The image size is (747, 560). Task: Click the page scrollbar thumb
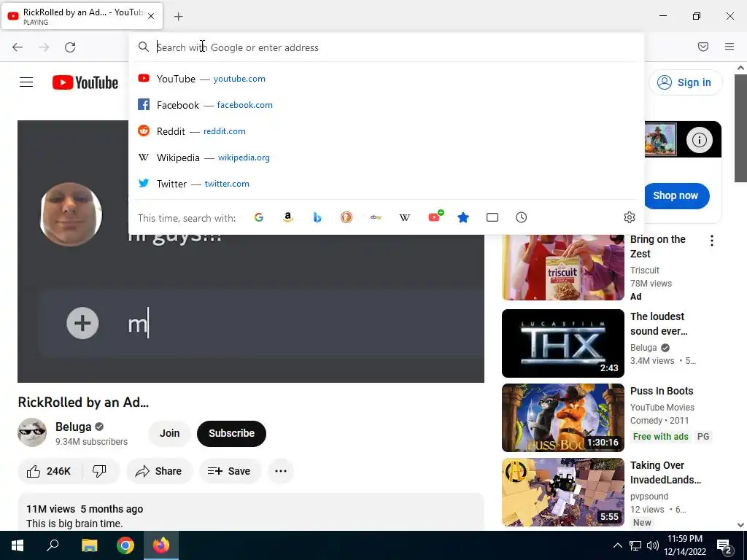[740, 128]
